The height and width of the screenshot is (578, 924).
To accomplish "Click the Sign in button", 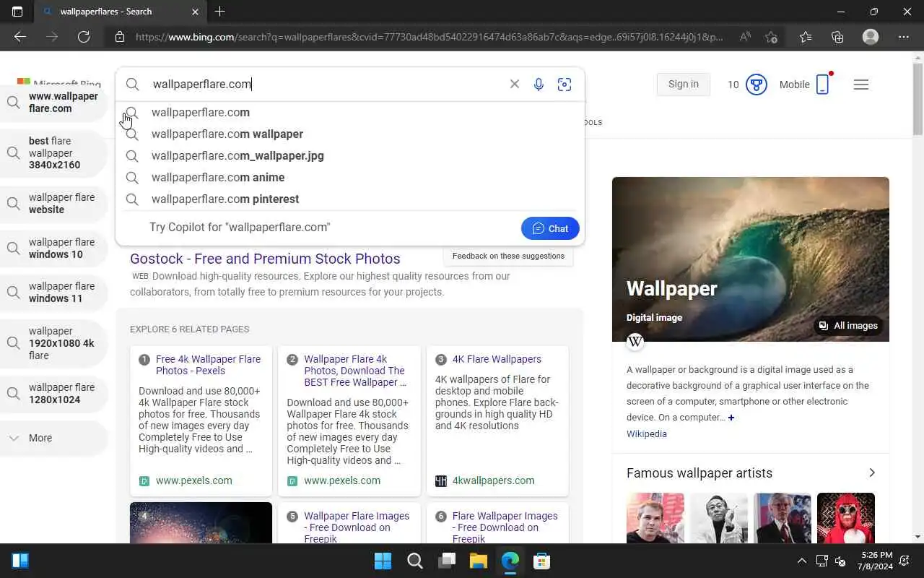I will [x=683, y=85].
